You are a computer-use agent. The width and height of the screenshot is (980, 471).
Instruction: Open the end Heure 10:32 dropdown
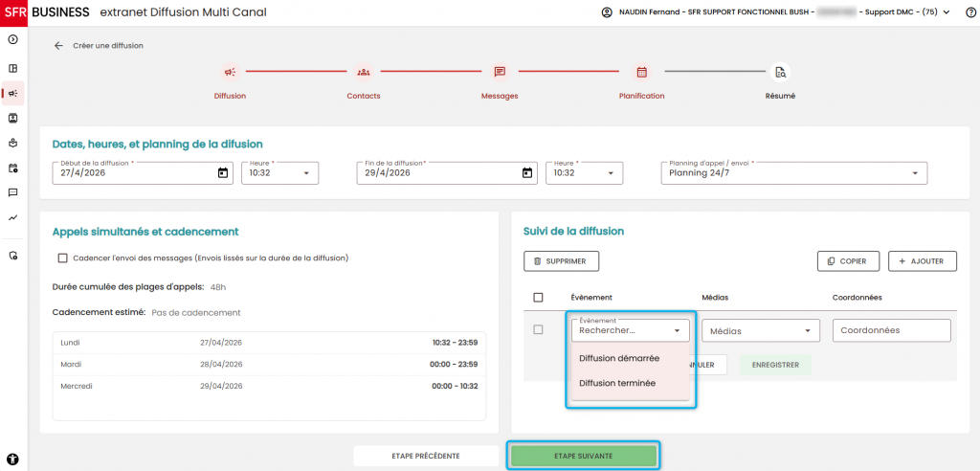coord(585,173)
